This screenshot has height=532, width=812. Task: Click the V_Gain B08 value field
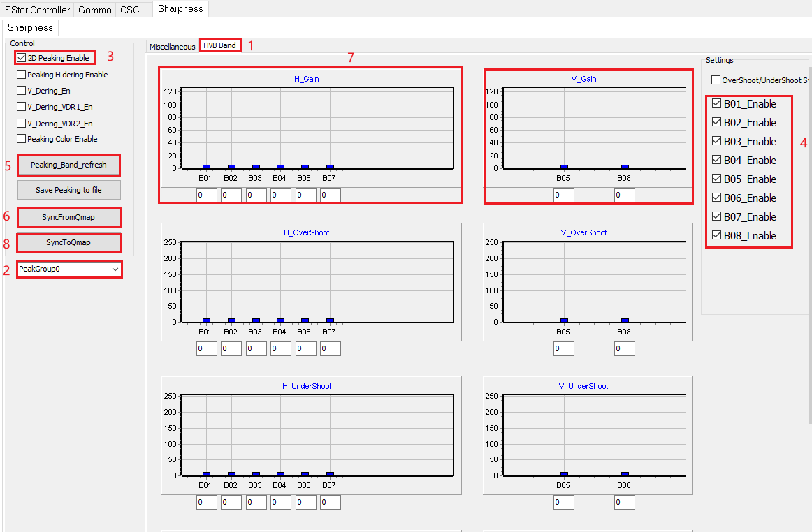pos(625,195)
